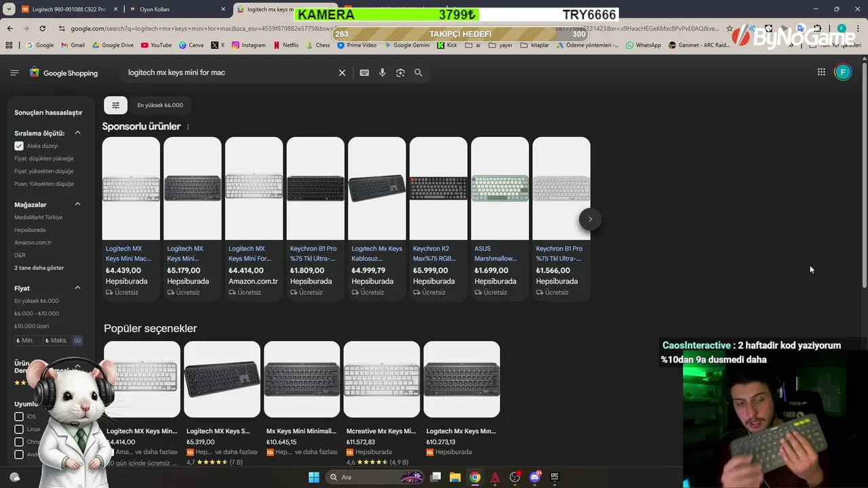Viewport: 868px width, 488px height.
Task: Open File Explorer from the taskbar
Action: [x=455, y=477]
